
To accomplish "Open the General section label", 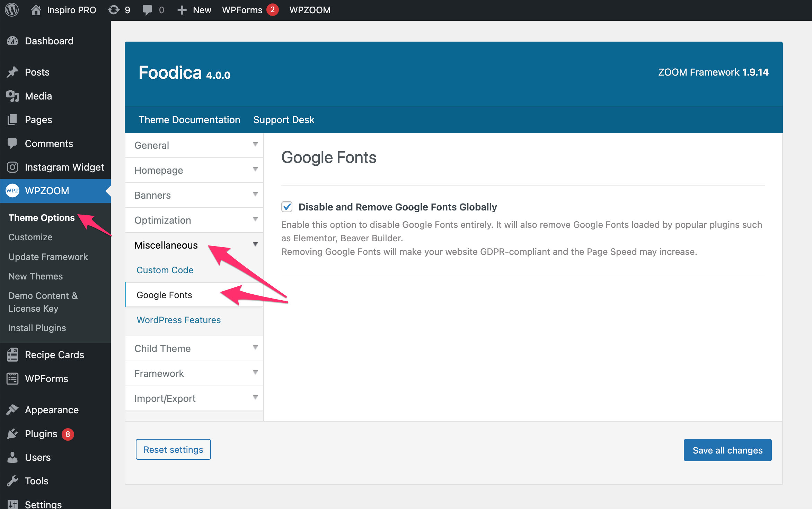I will pyautogui.click(x=152, y=145).
